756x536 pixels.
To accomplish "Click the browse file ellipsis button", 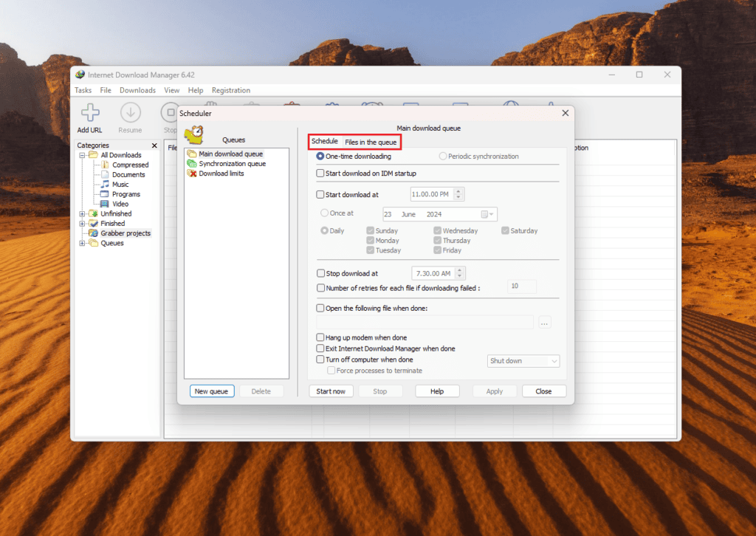I will [x=544, y=323].
